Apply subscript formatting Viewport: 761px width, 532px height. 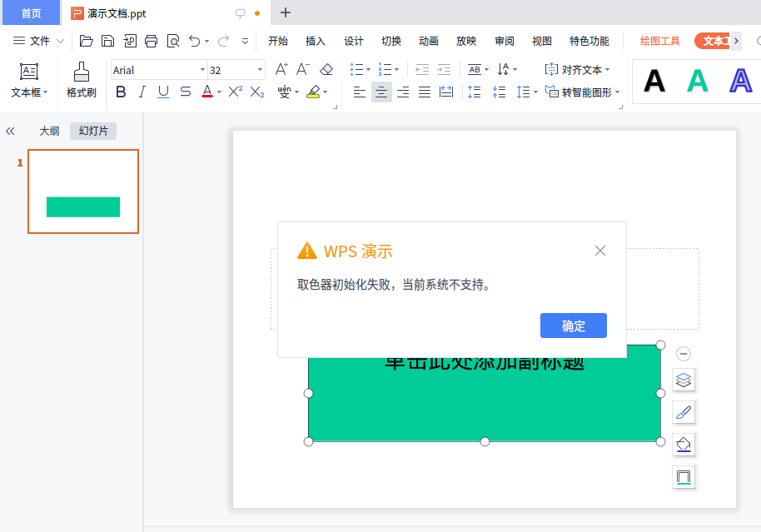point(256,92)
